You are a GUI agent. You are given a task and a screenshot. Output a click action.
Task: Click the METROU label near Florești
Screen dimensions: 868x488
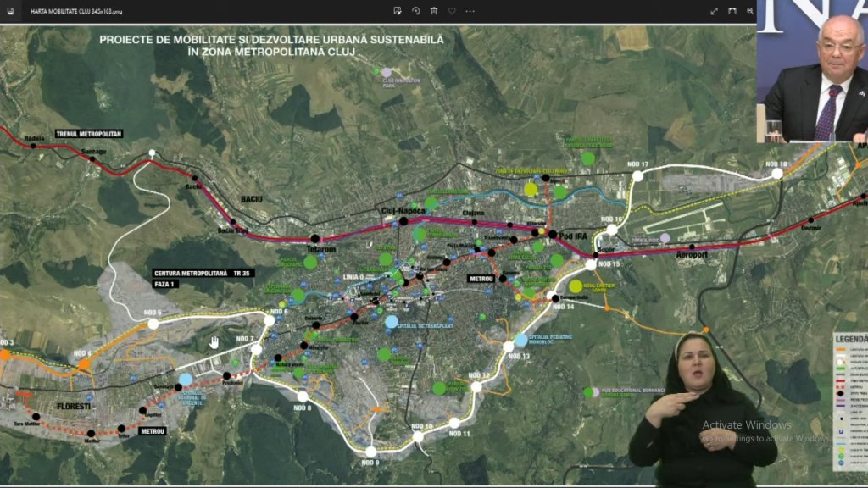[x=153, y=431]
